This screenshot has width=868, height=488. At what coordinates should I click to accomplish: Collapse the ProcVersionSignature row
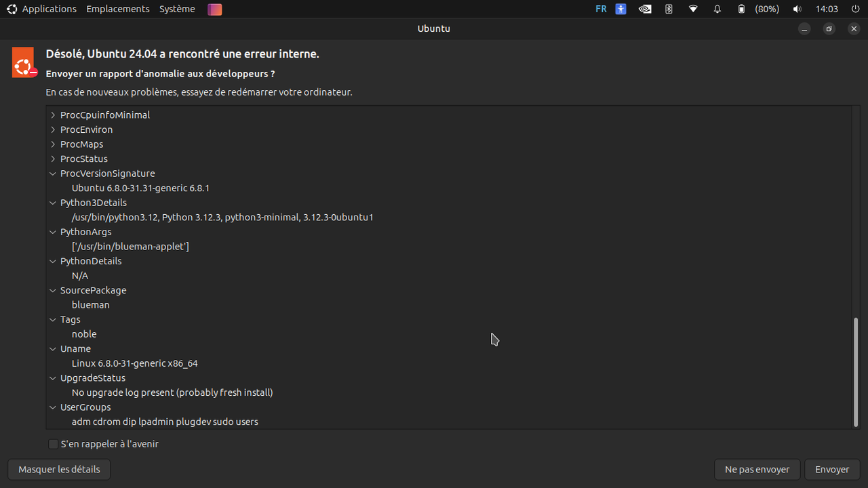click(53, 174)
